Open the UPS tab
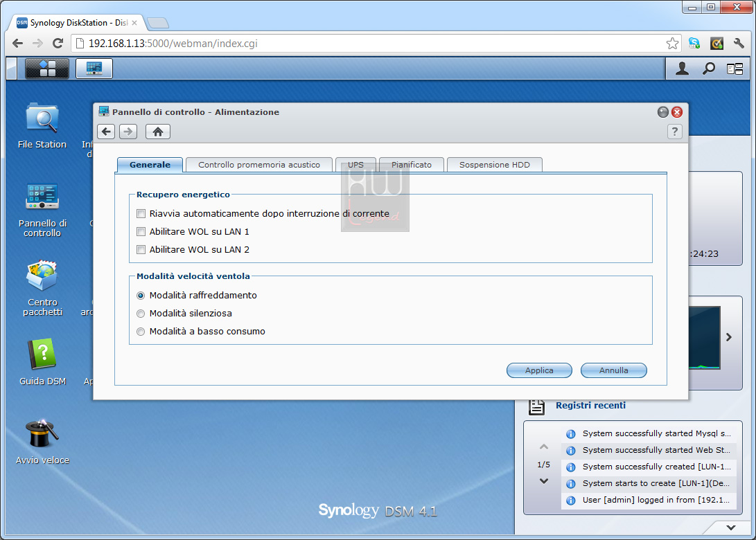Screen dimensions: 756x540 355,165
